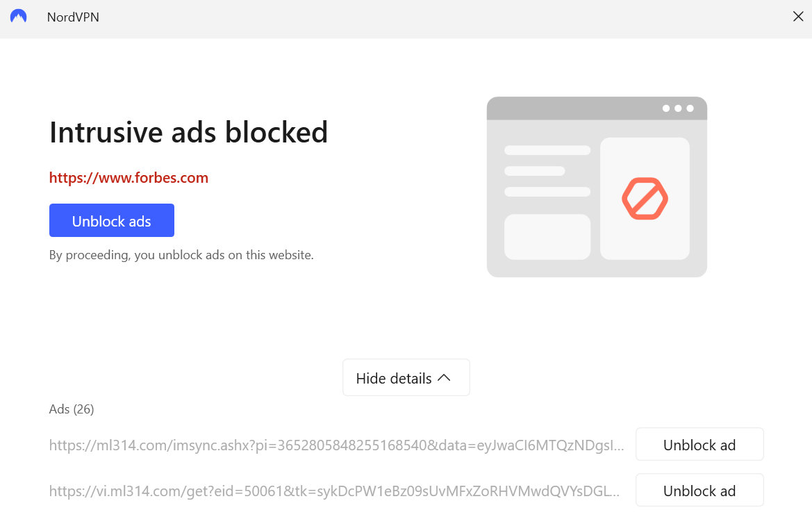Click the illustration's dark gray header bar

pos(570,108)
